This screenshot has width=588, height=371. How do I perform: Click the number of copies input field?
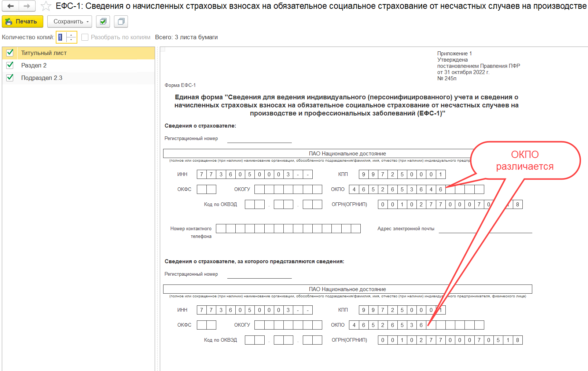tap(62, 37)
